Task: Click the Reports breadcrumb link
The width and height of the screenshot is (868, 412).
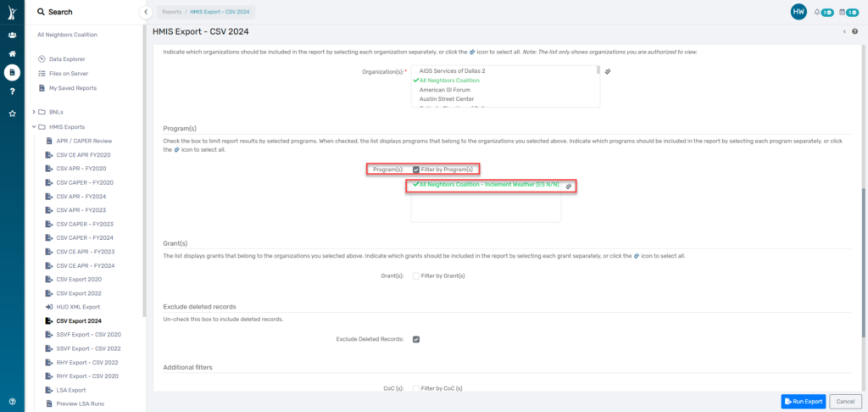Action: 171,11
